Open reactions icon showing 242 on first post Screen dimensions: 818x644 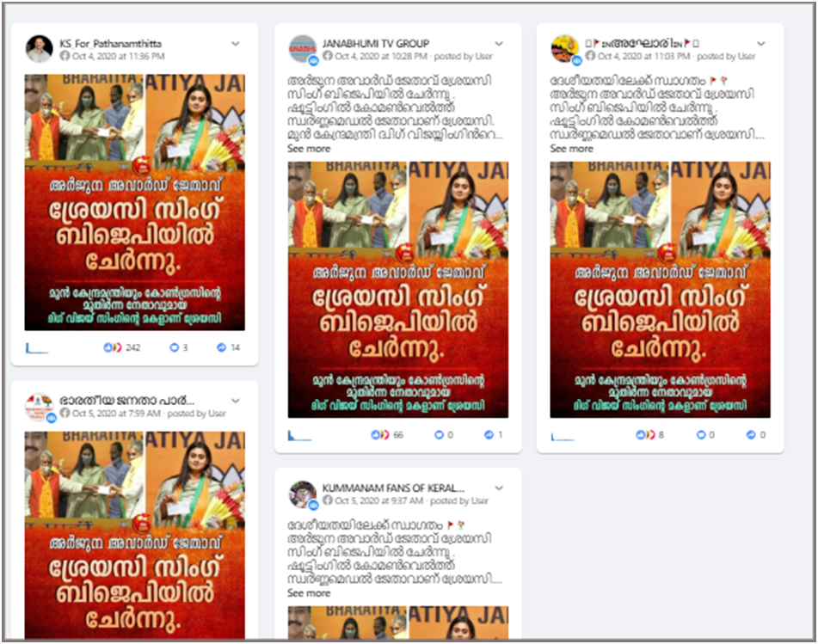[x=112, y=347]
